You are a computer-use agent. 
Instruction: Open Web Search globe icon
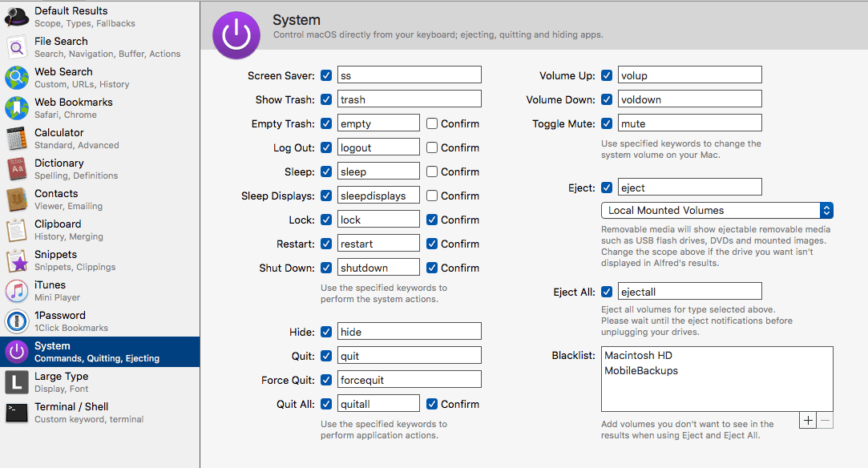[17, 78]
